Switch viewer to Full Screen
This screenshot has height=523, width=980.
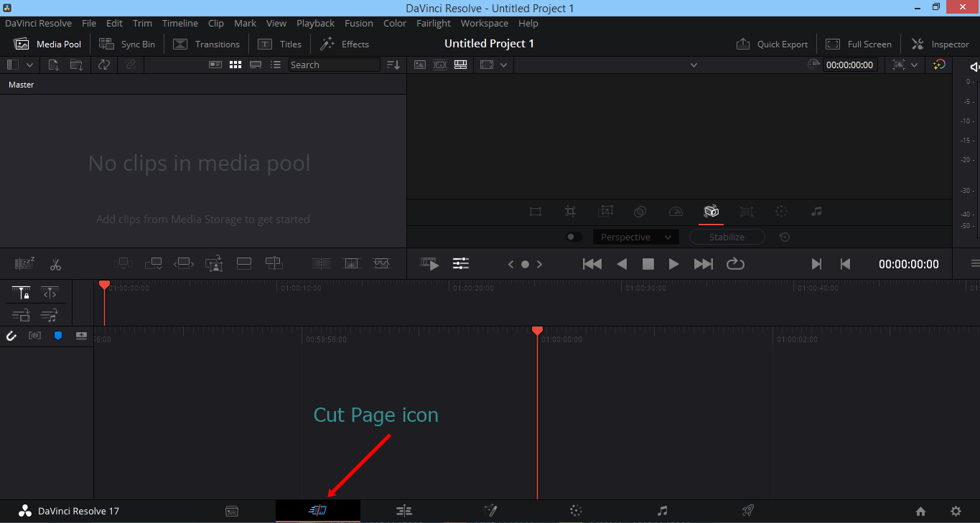pos(859,44)
